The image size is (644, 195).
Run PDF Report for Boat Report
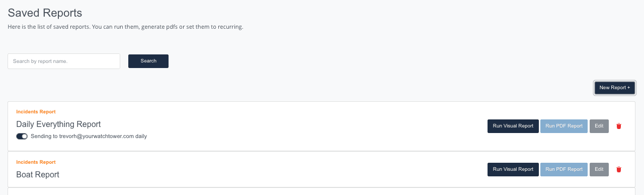[564, 169]
